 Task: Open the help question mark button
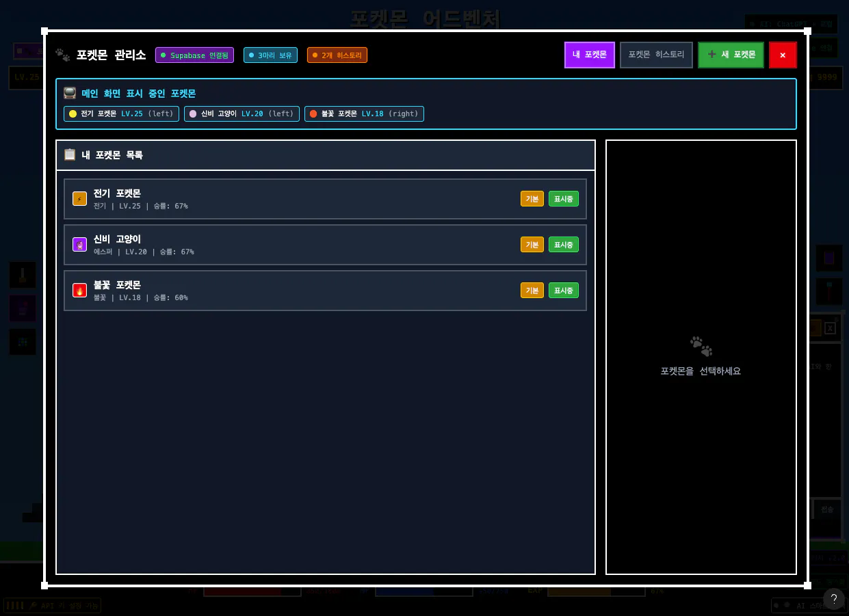coord(834,599)
